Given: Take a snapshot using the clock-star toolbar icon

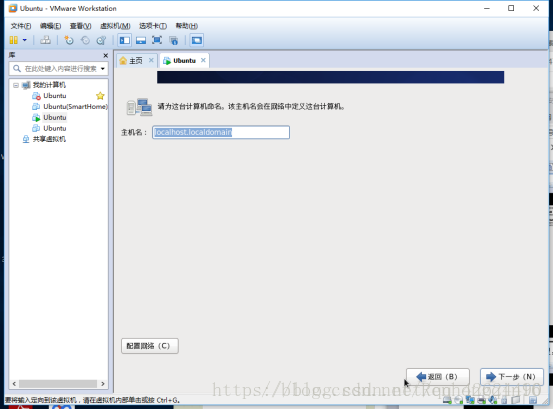Looking at the screenshot, I should [x=69, y=40].
